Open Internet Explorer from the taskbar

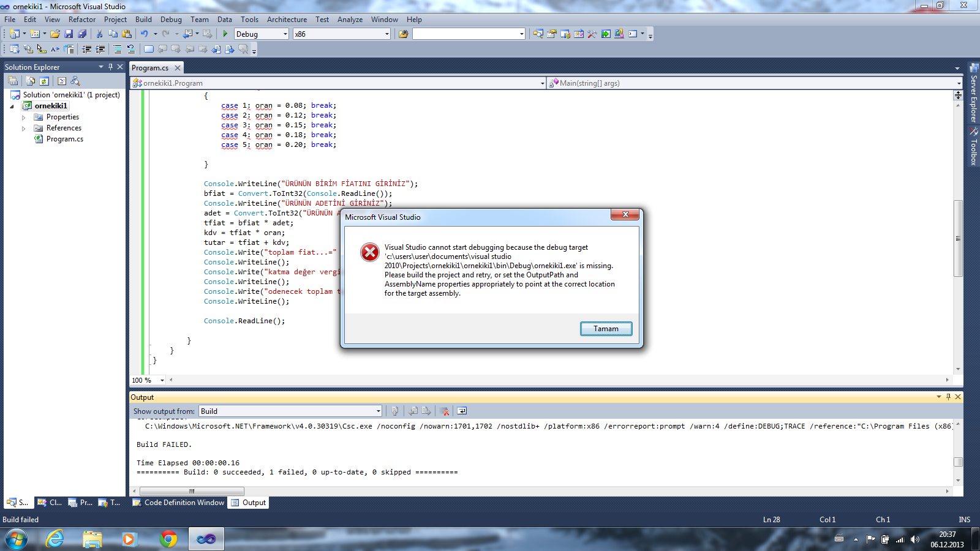55,539
